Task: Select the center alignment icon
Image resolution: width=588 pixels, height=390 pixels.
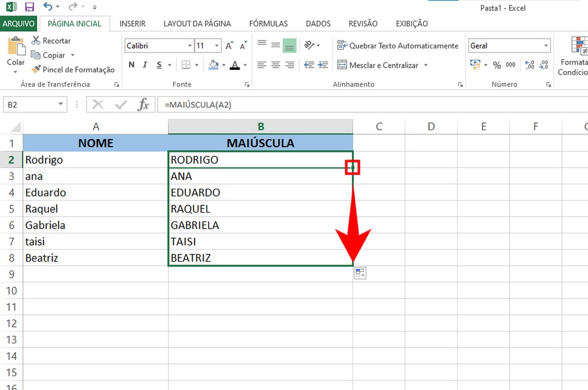Action: click(275, 65)
